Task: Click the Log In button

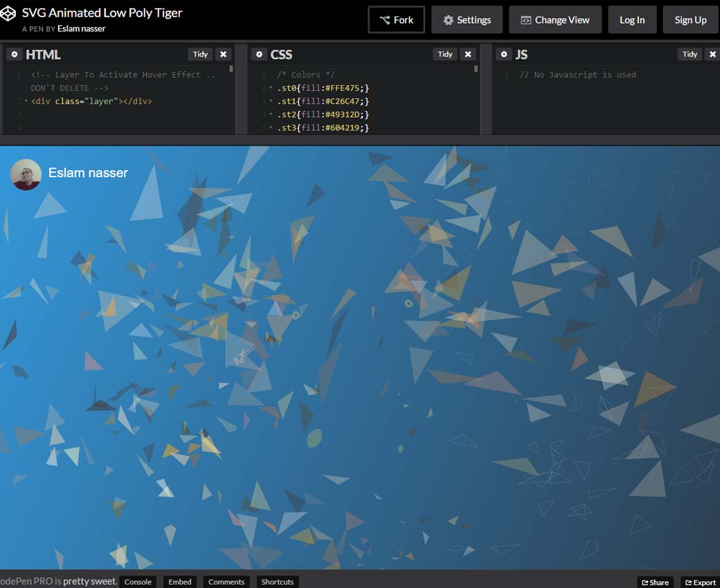Action: point(631,20)
